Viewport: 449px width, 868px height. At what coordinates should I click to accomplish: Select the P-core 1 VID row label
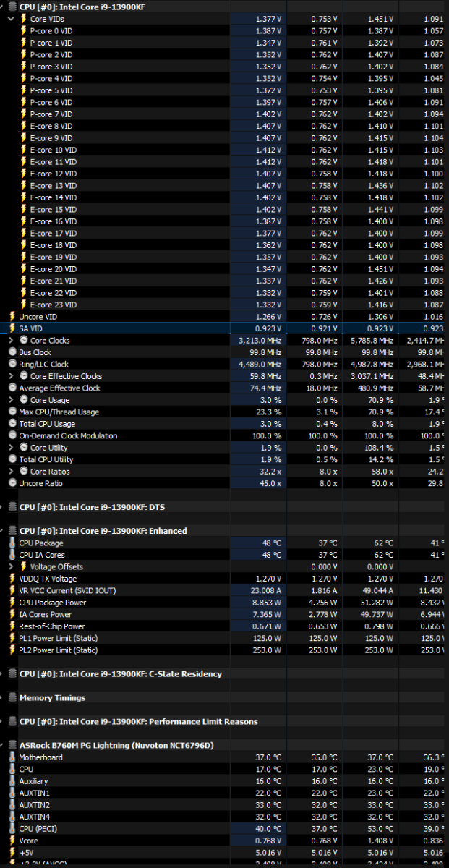tap(51, 43)
